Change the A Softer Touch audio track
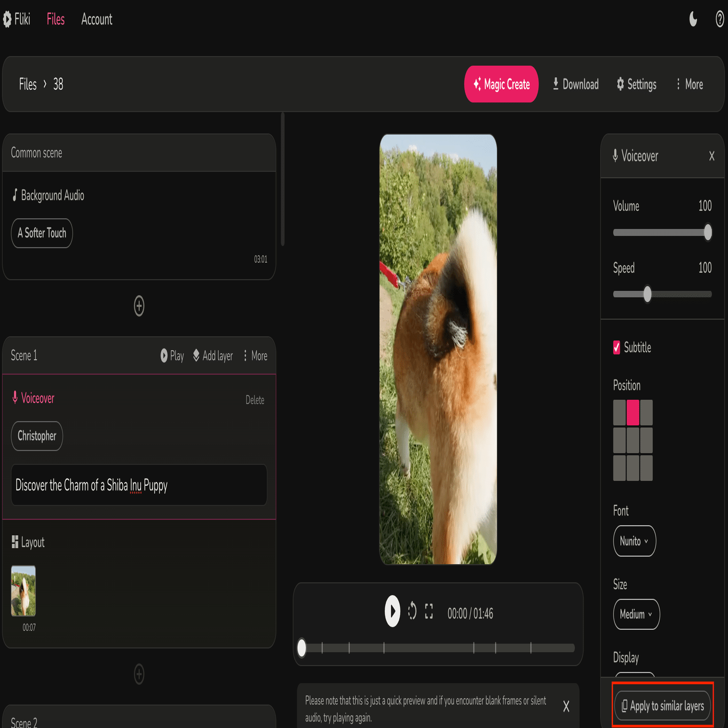Viewport: 728px width, 728px height. pyautogui.click(x=42, y=233)
